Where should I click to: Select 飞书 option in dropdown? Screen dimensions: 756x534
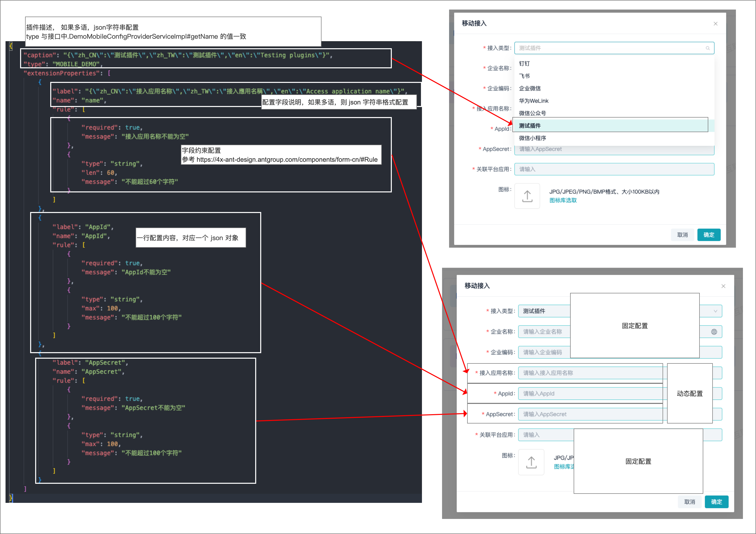click(524, 76)
